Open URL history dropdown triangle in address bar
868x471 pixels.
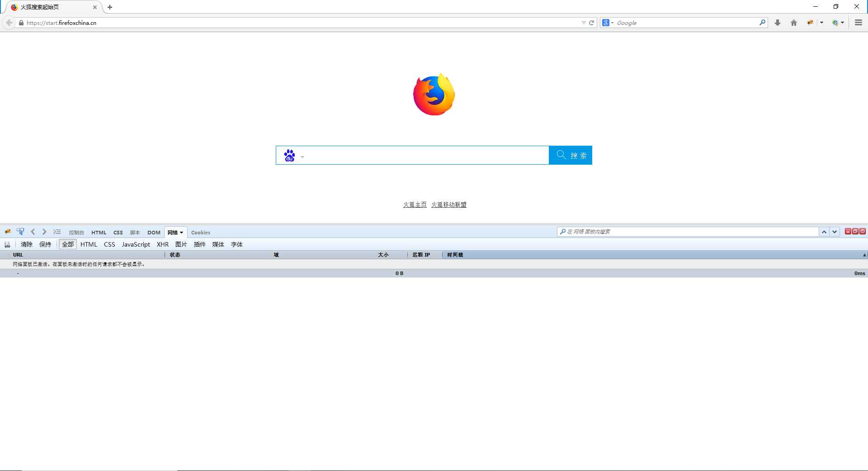point(584,23)
